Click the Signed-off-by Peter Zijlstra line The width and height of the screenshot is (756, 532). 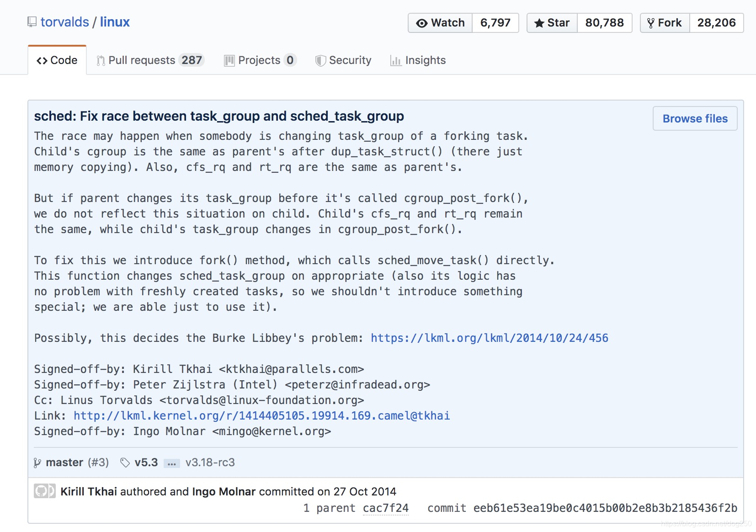pos(232,385)
